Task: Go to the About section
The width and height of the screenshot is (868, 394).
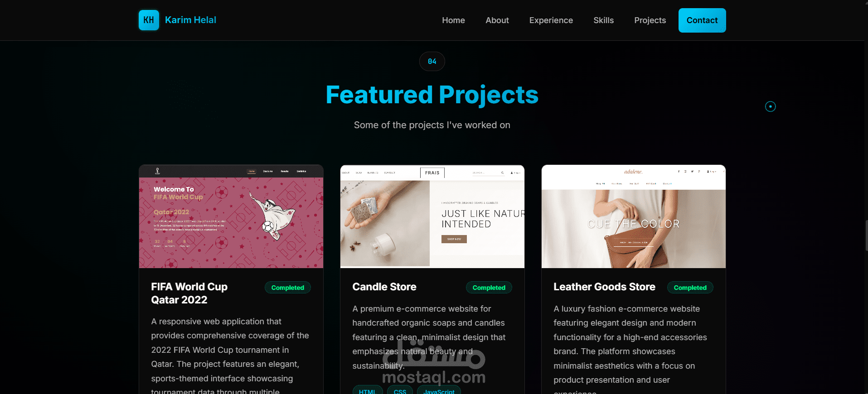Action: click(x=497, y=20)
